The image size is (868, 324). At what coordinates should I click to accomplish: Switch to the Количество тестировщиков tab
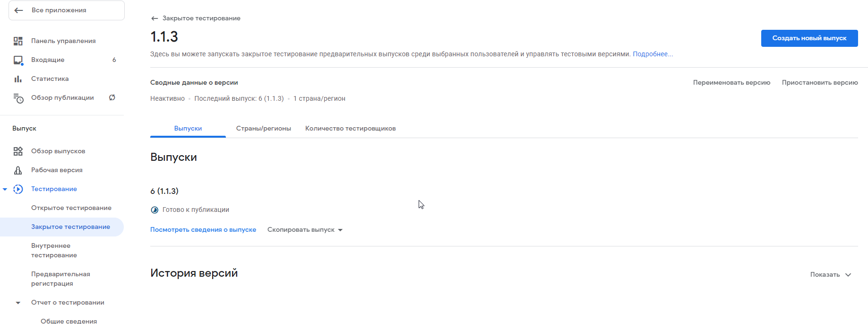tap(351, 128)
